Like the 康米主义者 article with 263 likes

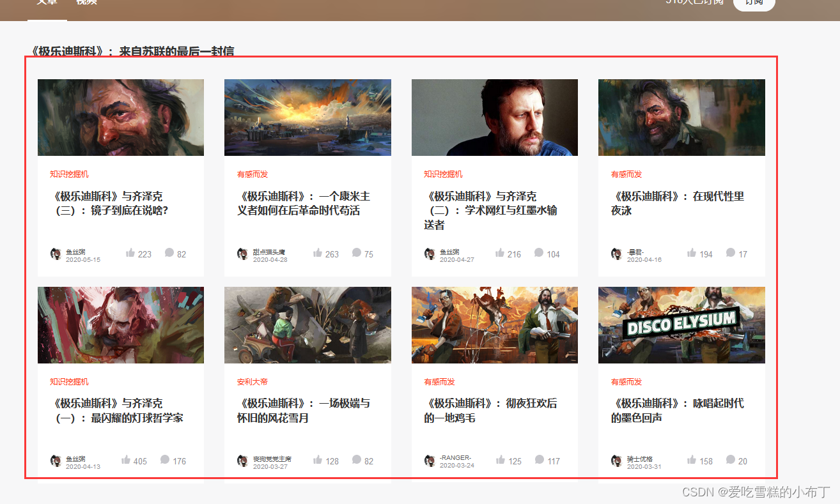point(318,253)
